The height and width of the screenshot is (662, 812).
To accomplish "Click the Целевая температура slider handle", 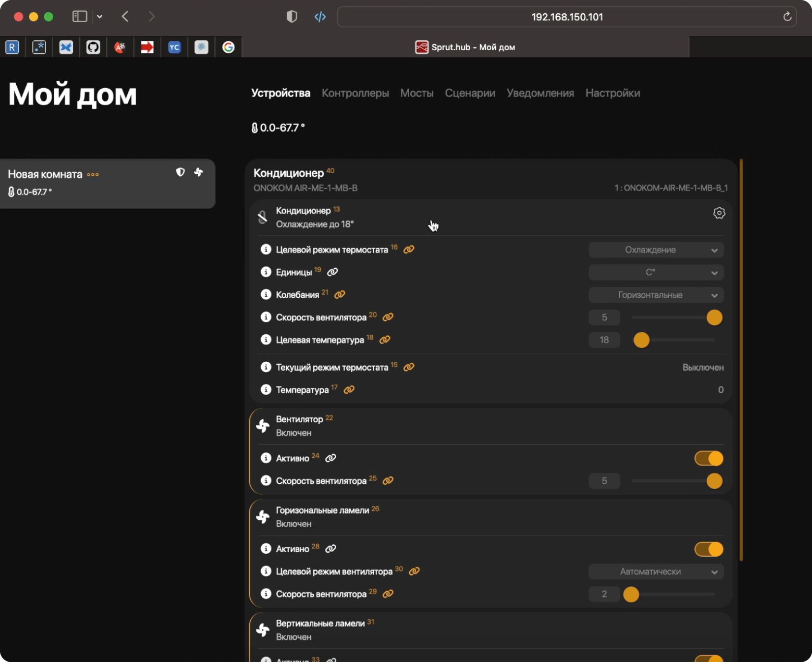I will point(641,340).
